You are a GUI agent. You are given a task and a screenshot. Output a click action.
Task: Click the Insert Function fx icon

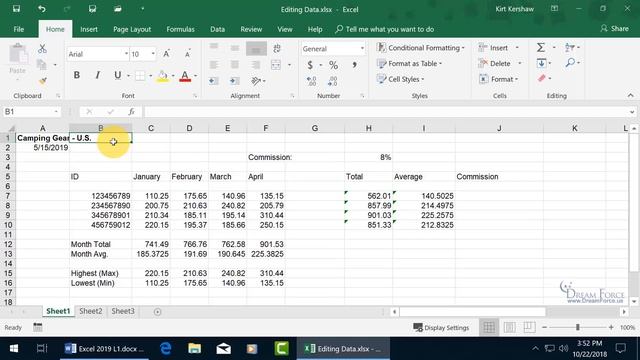(x=131, y=111)
